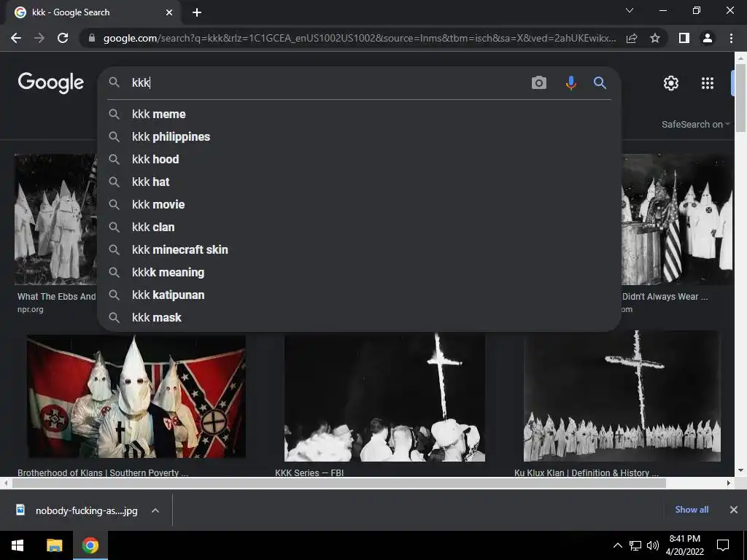747x560 pixels.
Task: Open the tab search chevron
Action: pos(630,10)
